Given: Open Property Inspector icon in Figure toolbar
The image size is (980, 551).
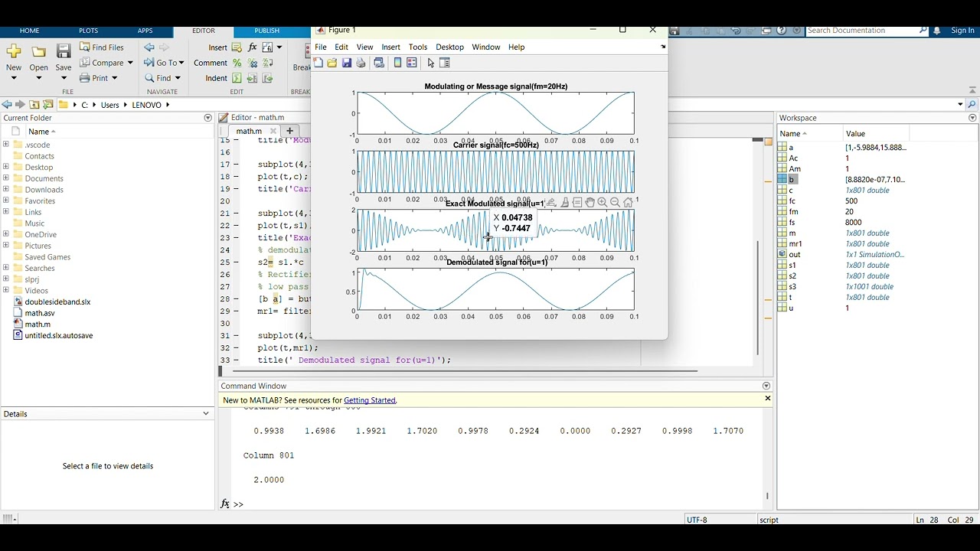Looking at the screenshot, I should tap(445, 64).
